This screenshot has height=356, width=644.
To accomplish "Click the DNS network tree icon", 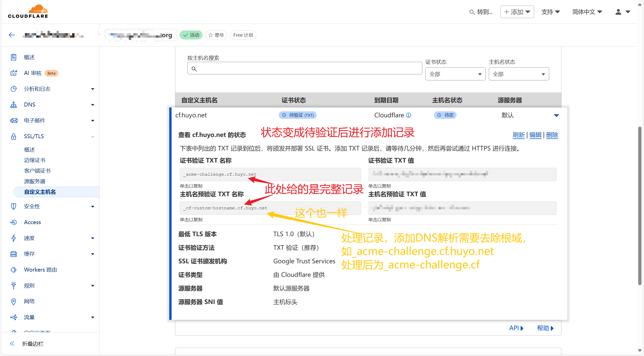I will (14, 105).
